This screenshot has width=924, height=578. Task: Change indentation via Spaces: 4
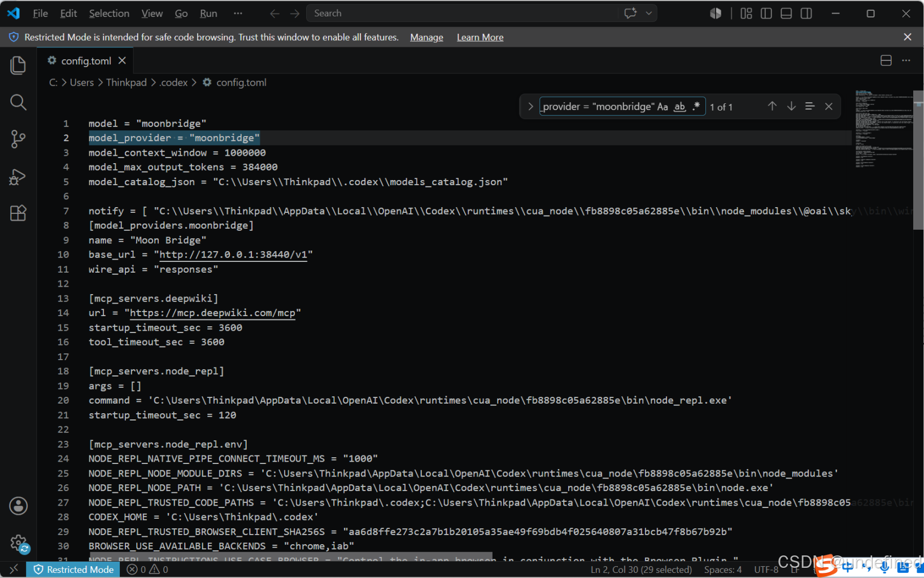pos(723,570)
